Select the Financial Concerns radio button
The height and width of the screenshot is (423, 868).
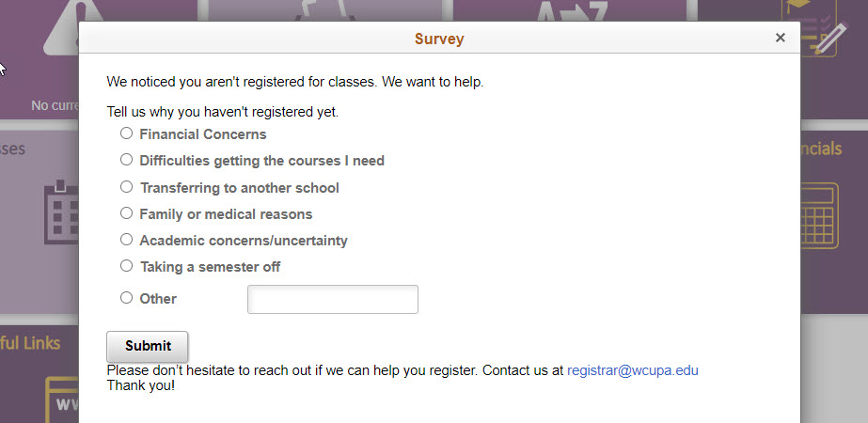127,133
